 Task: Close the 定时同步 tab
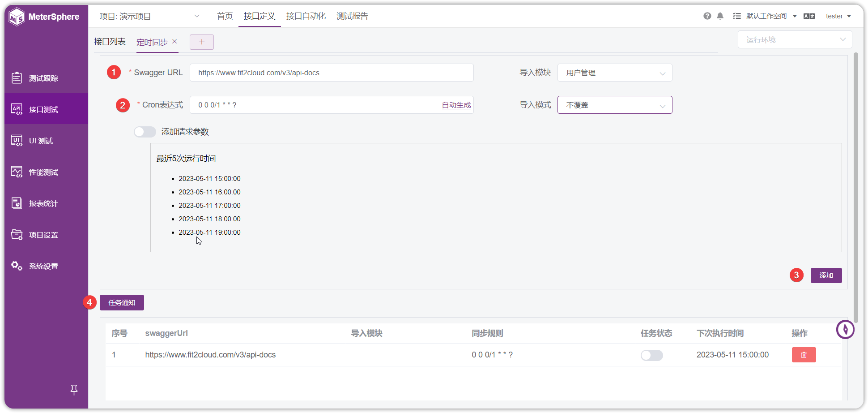coord(174,41)
